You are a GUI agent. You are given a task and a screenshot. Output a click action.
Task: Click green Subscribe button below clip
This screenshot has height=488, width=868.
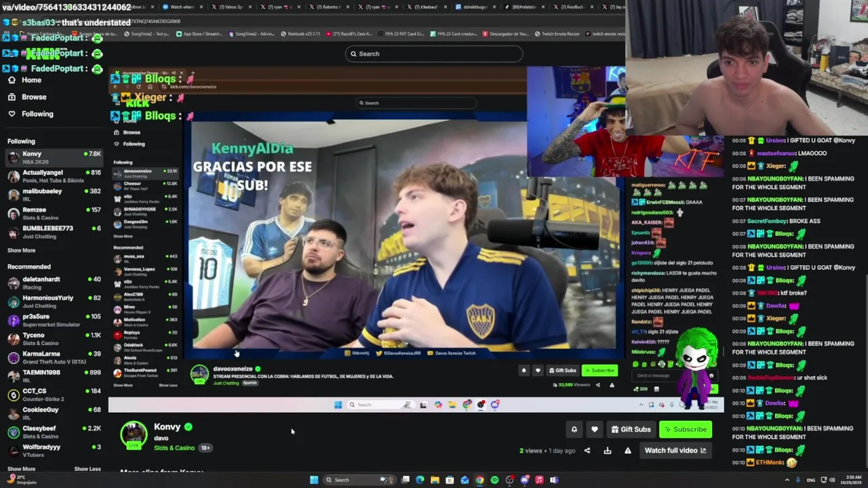pyautogui.click(x=686, y=429)
